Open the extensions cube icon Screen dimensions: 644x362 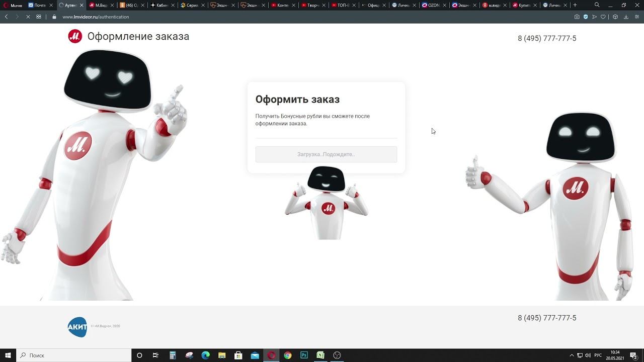[x=615, y=17]
